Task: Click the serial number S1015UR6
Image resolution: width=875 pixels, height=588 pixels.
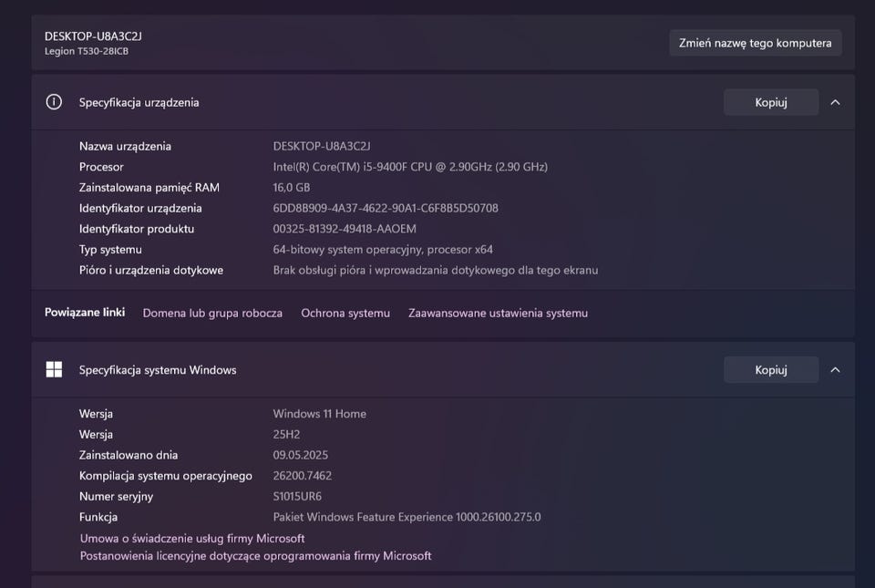Action: [x=297, y=497]
